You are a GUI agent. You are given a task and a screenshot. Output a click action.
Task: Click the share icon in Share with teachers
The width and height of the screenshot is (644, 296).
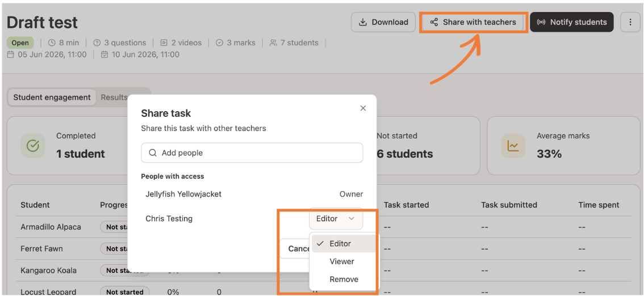click(x=434, y=22)
